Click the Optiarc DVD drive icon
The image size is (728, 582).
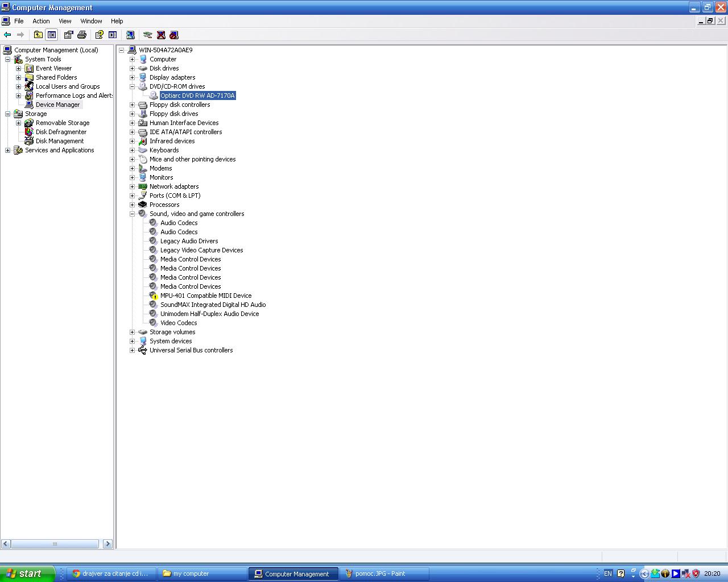click(x=154, y=95)
